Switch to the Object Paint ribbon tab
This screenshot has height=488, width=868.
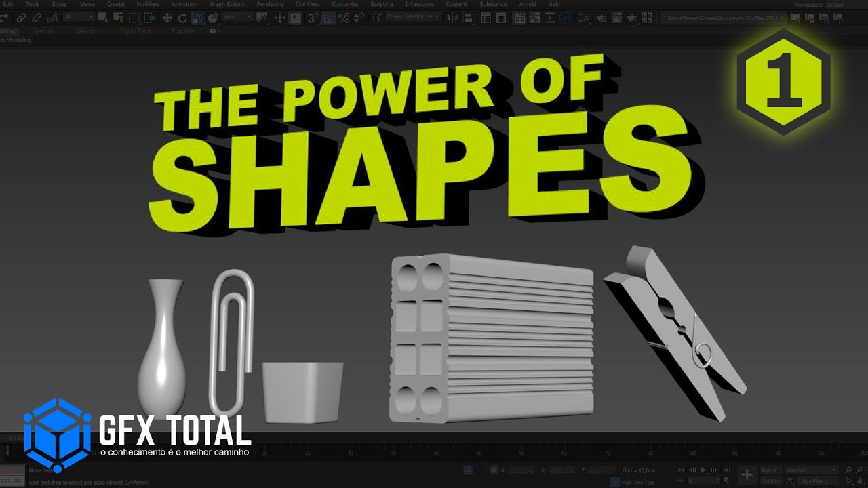click(x=135, y=30)
